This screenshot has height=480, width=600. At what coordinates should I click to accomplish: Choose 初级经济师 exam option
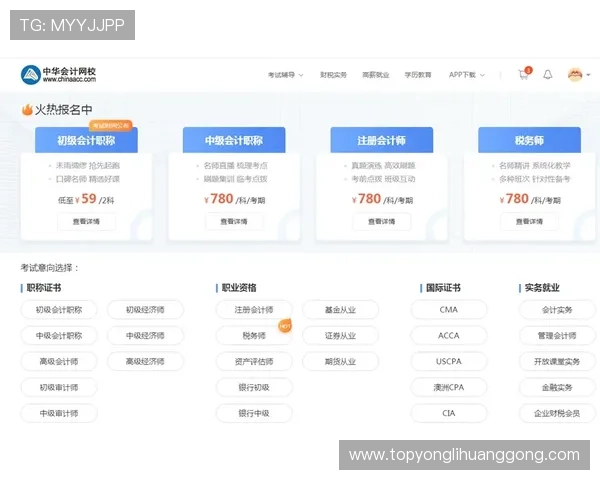click(145, 310)
